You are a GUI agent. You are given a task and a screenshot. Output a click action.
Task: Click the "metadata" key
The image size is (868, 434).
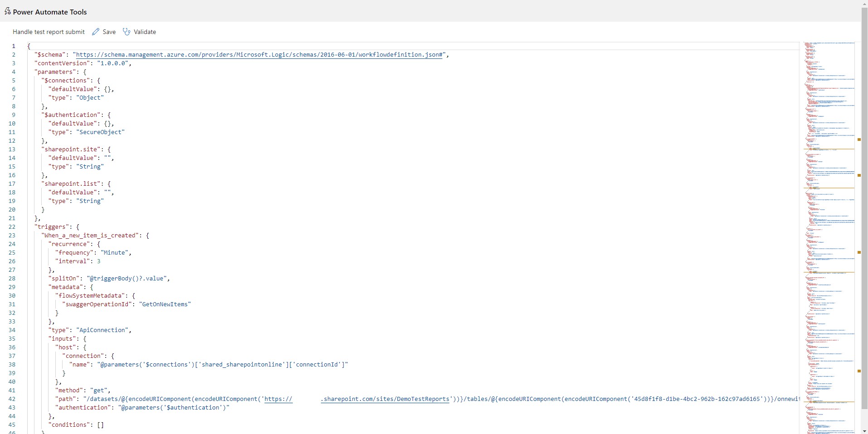tap(66, 287)
